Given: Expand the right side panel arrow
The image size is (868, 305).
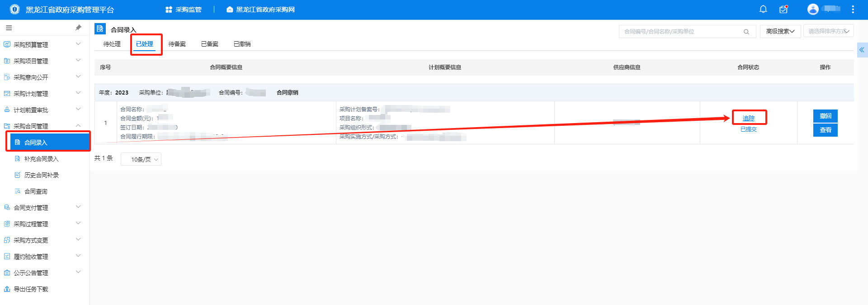Looking at the screenshot, I should [862, 50].
